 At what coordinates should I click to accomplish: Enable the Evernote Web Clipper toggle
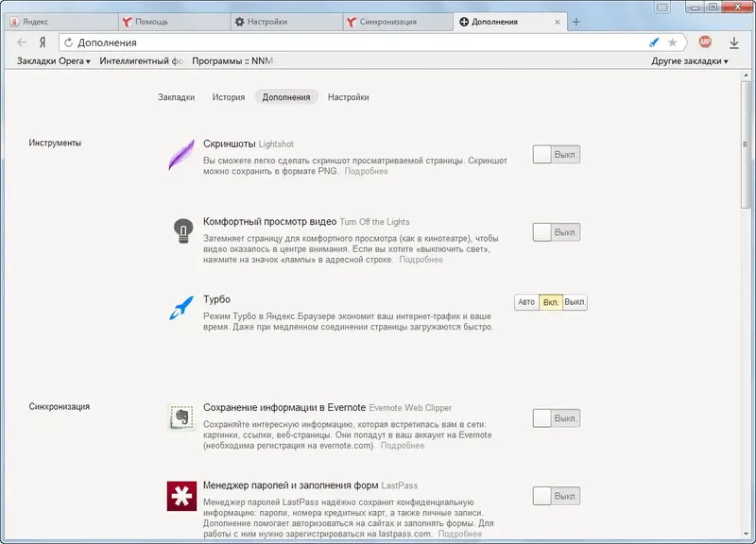tap(557, 418)
